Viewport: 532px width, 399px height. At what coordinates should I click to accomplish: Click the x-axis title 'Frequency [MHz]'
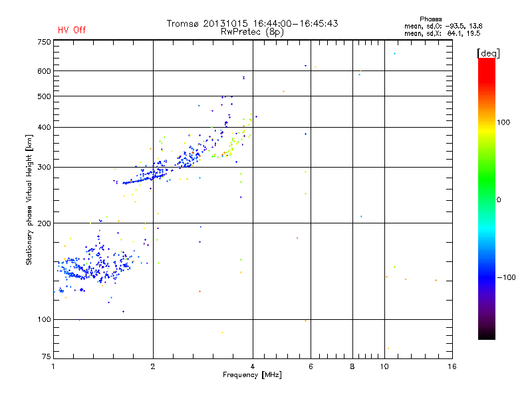[x=252, y=375]
